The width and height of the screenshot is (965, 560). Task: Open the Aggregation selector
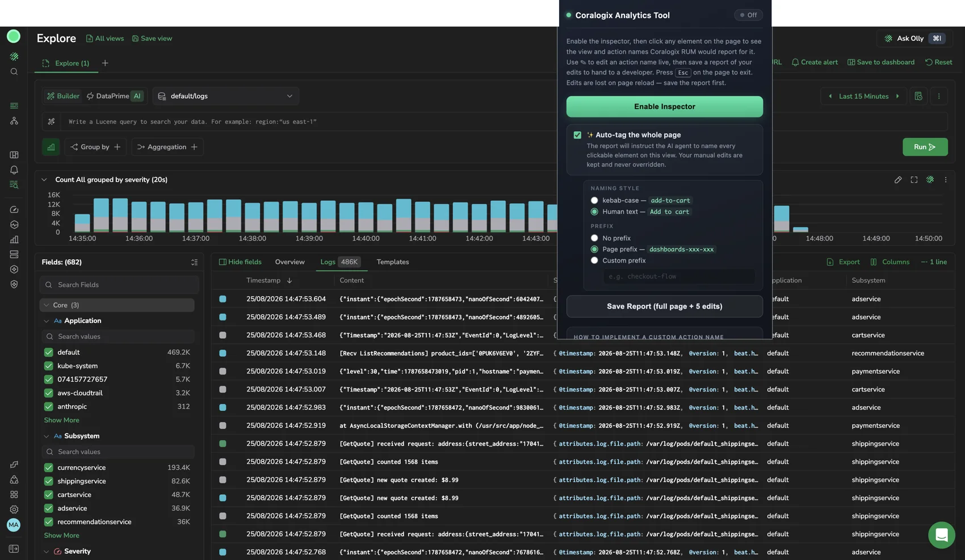click(x=167, y=147)
